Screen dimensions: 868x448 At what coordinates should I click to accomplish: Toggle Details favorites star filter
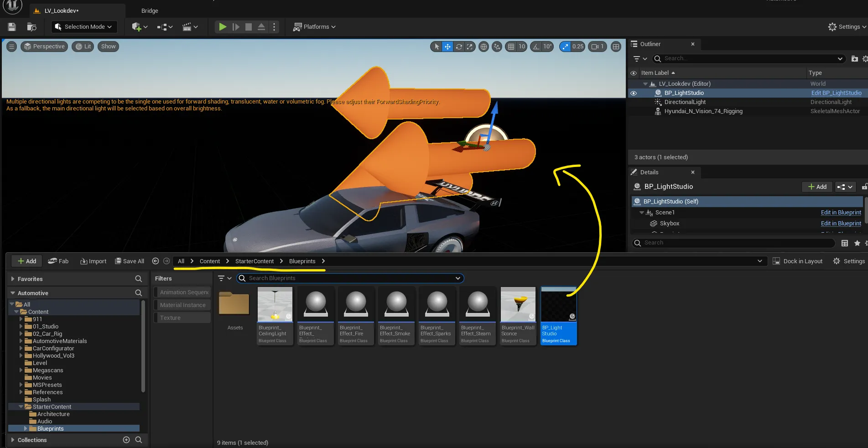[x=857, y=243]
